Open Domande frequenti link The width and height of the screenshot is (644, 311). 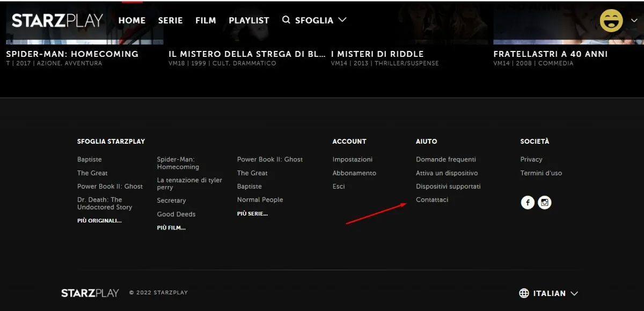tap(446, 159)
